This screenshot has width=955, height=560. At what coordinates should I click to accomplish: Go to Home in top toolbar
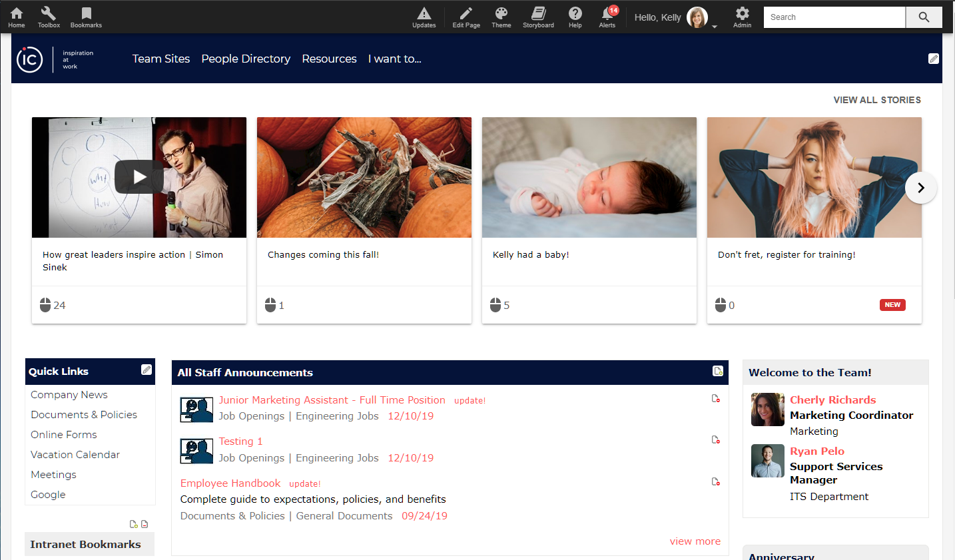coord(17,17)
